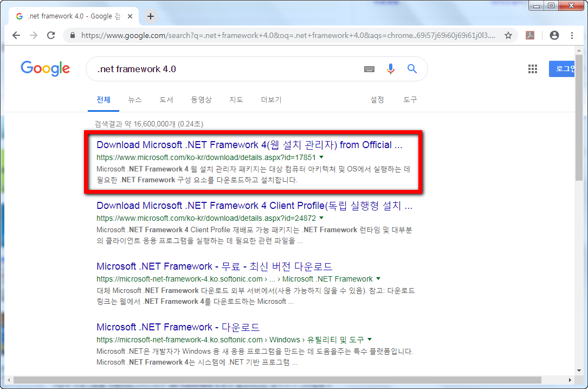Viewport: 588px width, 389px height.
Task: Reload the current page
Action: (x=51, y=35)
